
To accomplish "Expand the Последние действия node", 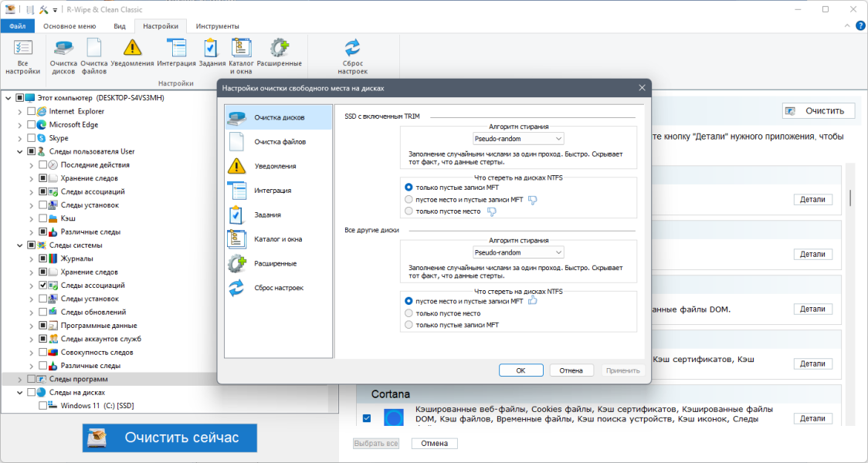I will (31, 165).
